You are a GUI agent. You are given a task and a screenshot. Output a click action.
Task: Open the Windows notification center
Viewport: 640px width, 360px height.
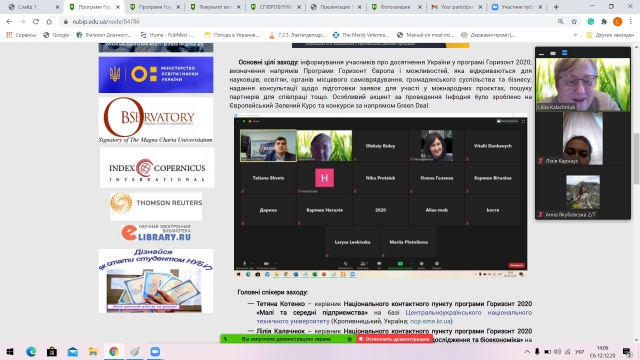pyautogui.click(x=627, y=351)
